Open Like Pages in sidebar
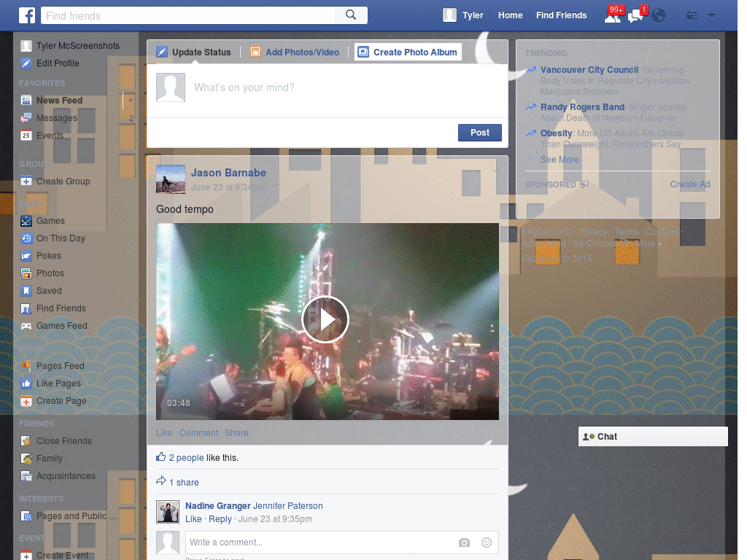Image resolution: width=747 pixels, height=560 pixels. [50, 384]
